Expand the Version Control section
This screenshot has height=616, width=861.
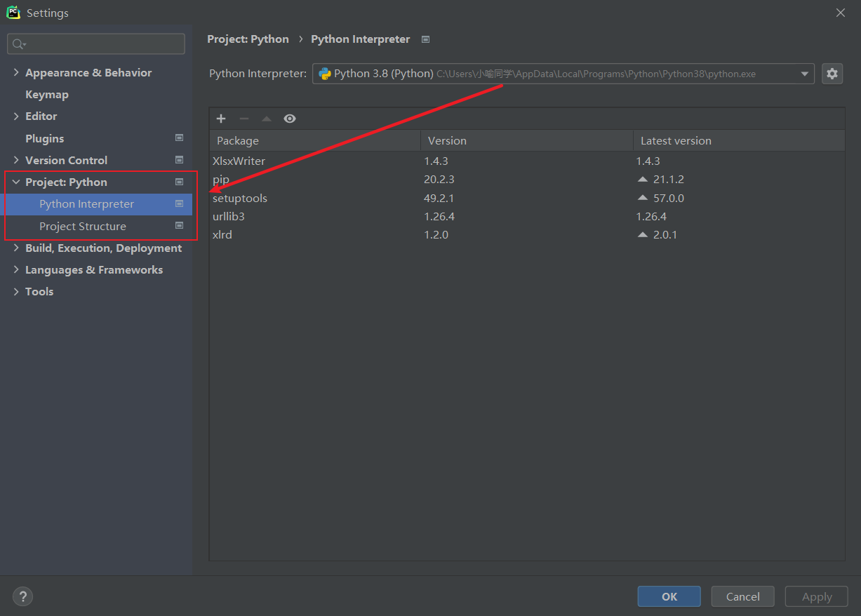(16, 160)
